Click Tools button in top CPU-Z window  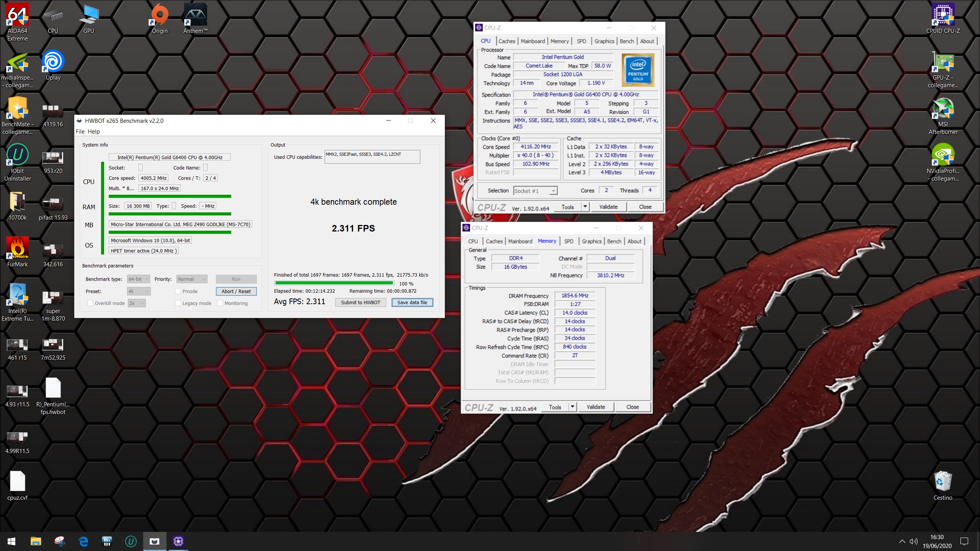tap(568, 207)
